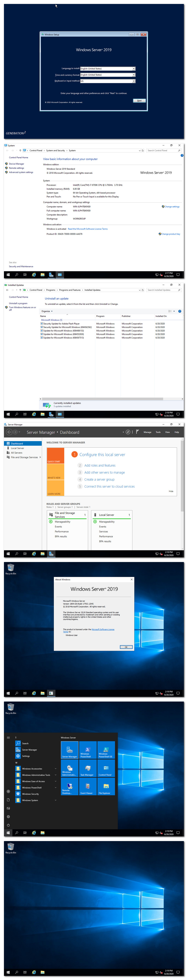
Task: Click the Search Installed Updates field
Action: (164, 290)
